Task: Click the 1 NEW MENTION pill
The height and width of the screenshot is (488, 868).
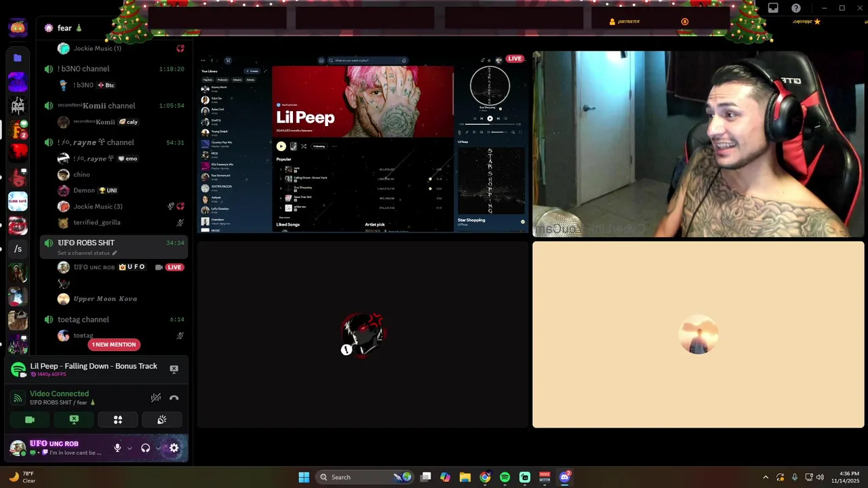Action: pos(114,344)
